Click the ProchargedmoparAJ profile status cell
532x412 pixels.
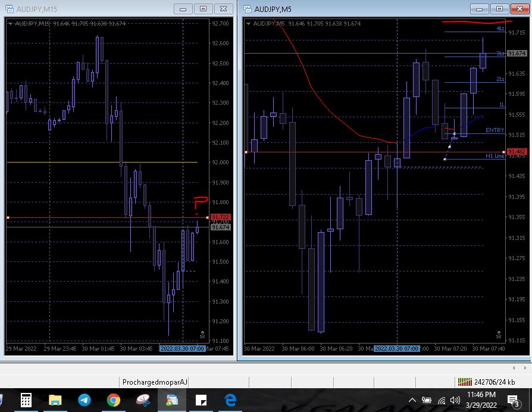point(155,382)
